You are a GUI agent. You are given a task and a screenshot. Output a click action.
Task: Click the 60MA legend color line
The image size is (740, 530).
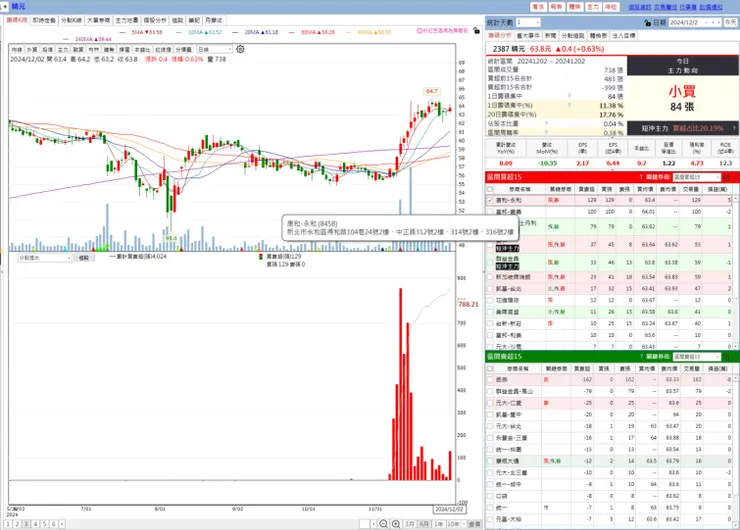coord(292,32)
